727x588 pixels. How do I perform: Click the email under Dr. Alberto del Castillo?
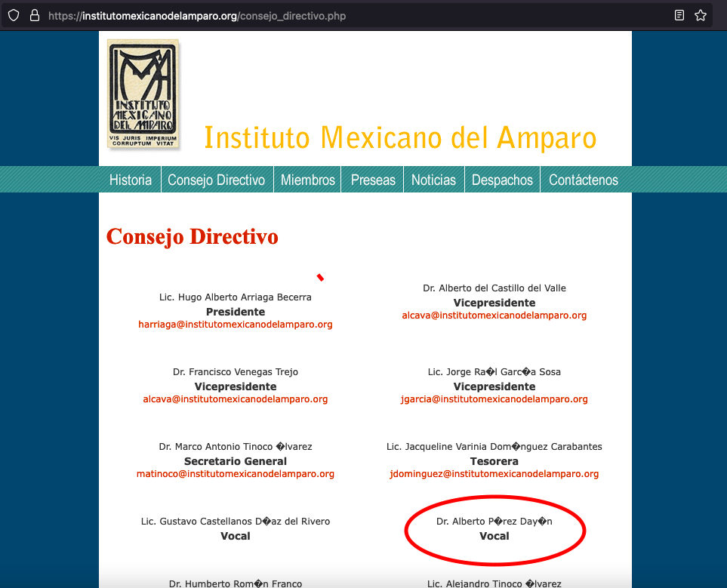tap(494, 316)
